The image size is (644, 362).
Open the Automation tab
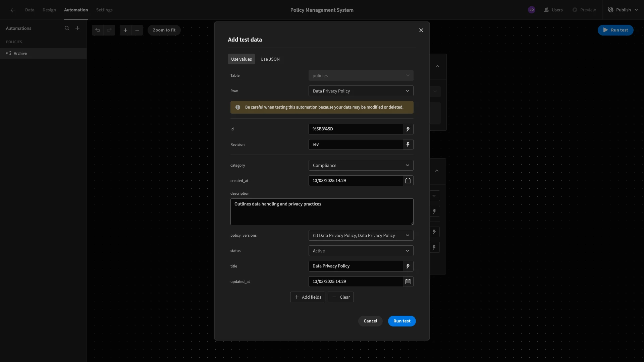pyautogui.click(x=76, y=10)
